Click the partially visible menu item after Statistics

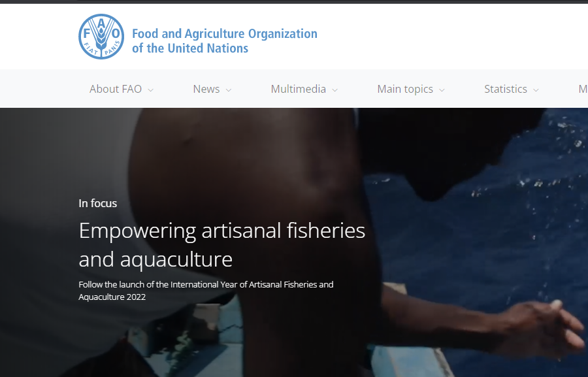pyautogui.click(x=583, y=89)
